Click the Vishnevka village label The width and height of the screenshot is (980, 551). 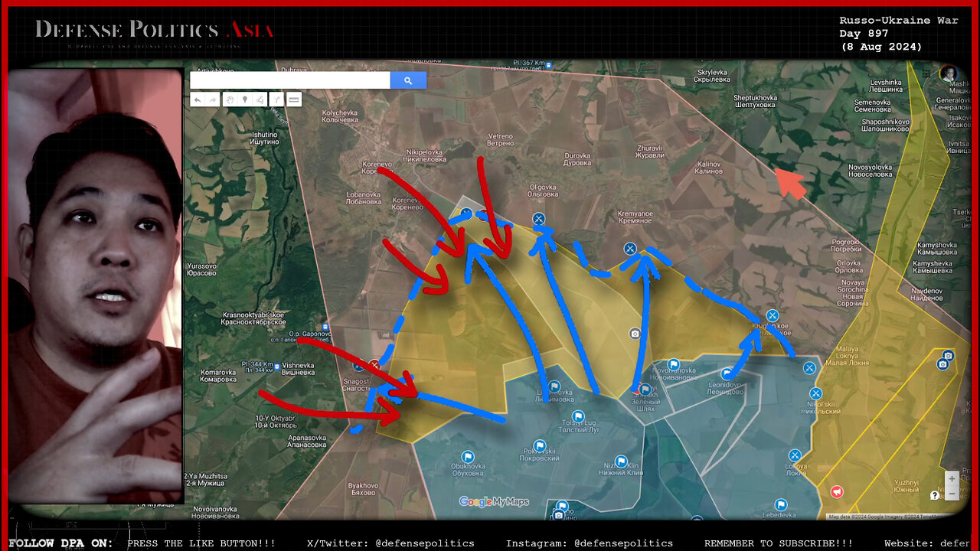point(298,368)
